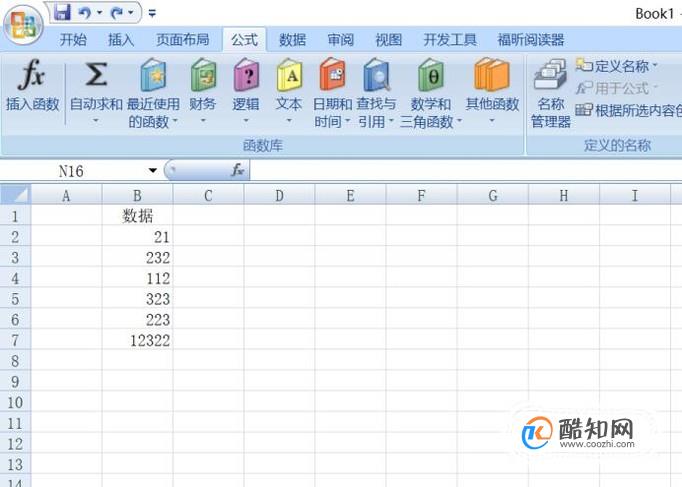Click inside the Name Box showing N16
The width and height of the screenshot is (682, 487).
tap(72, 171)
